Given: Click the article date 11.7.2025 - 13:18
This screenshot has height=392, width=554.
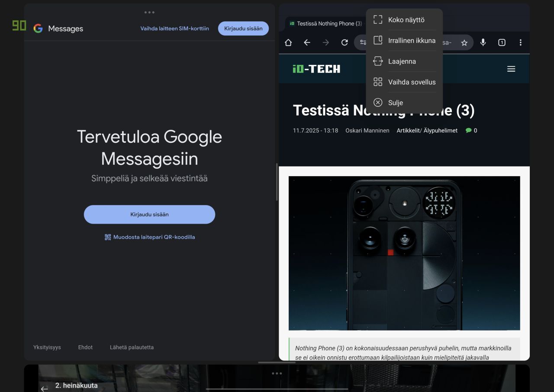Looking at the screenshot, I should tap(316, 130).
